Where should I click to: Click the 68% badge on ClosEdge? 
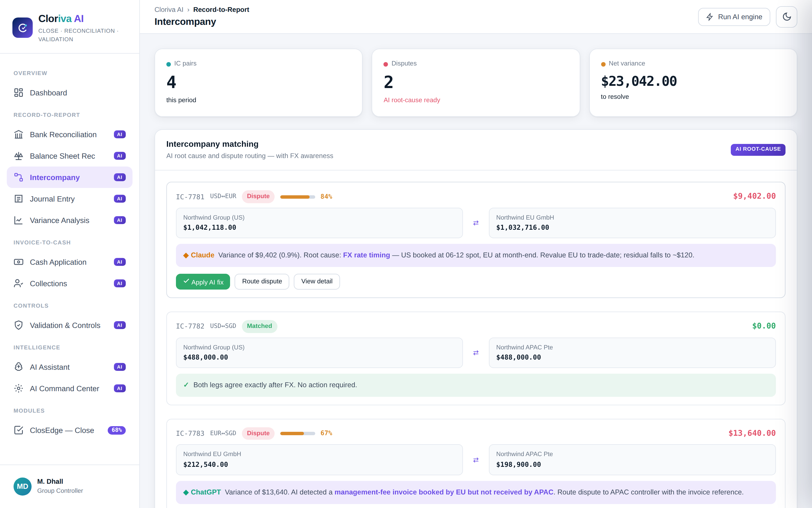click(116, 430)
